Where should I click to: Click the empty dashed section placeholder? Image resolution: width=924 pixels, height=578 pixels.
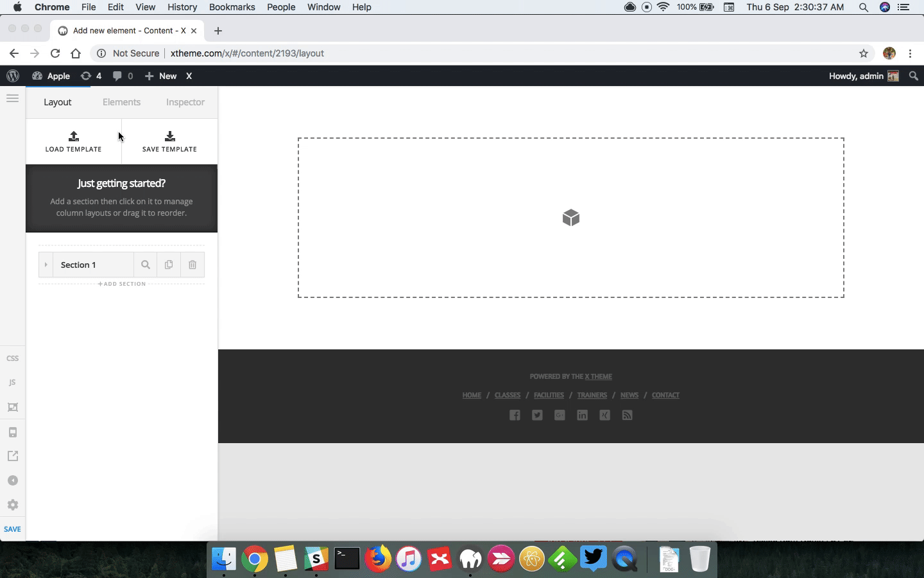coord(570,218)
